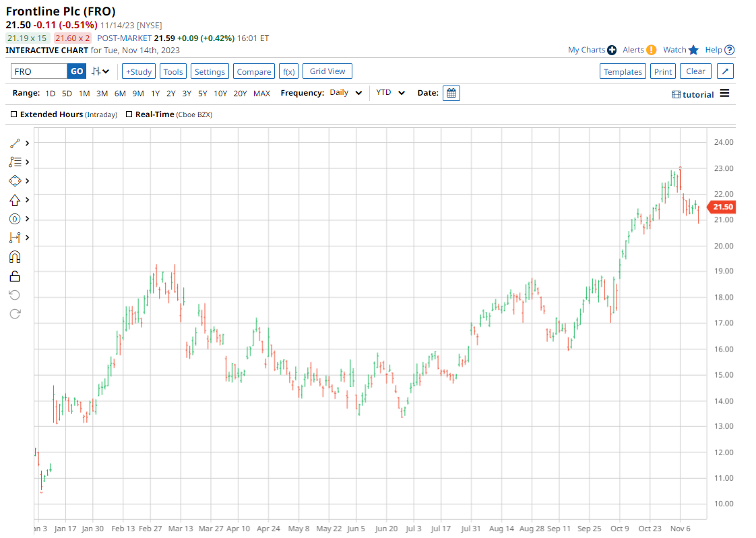Click the pop-out chart arrow icon
This screenshot has height=538, width=756.
(725, 71)
